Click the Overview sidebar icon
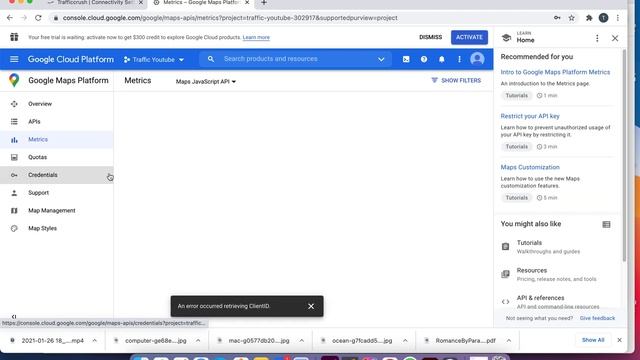640x360 pixels. click(14, 104)
